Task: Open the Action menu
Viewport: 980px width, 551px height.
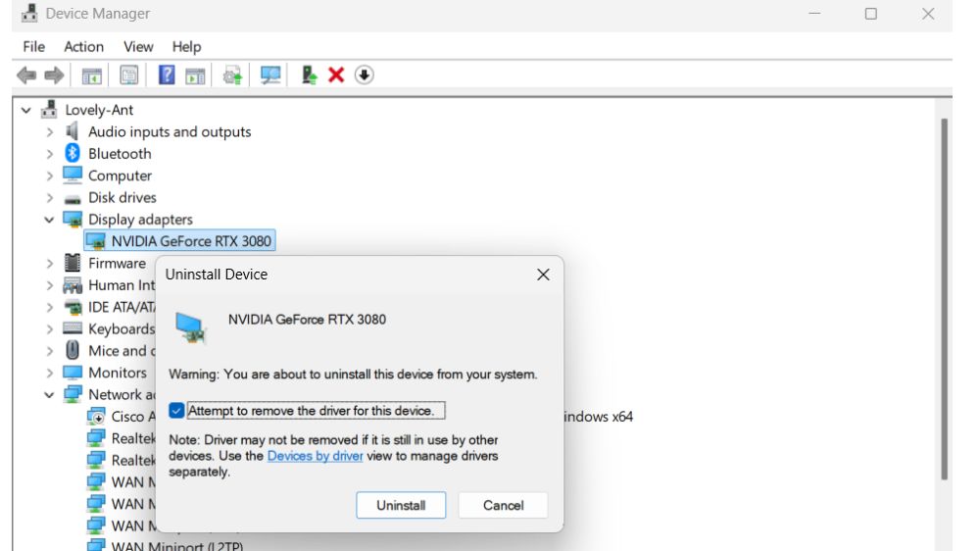Action: click(x=83, y=46)
